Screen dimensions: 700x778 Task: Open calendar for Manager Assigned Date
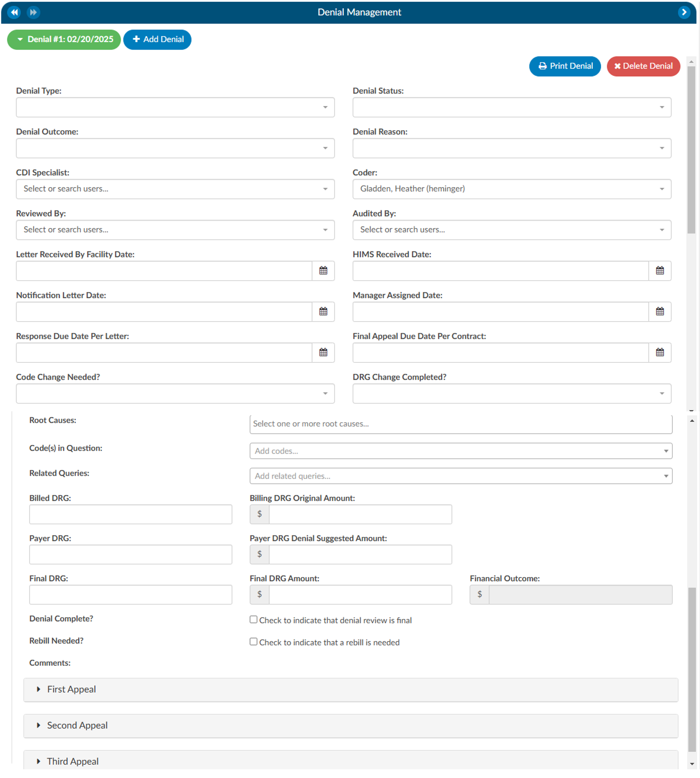(660, 311)
